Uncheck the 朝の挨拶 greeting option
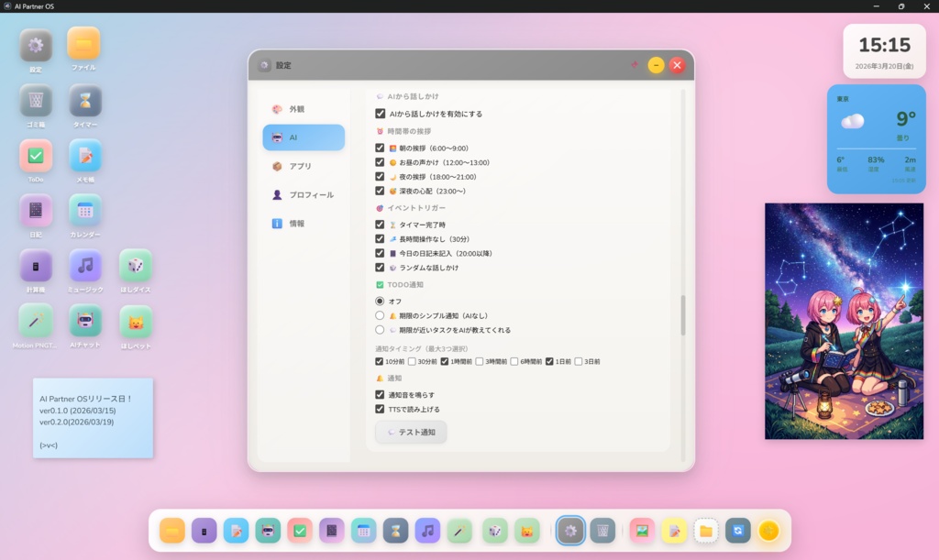 381,147
